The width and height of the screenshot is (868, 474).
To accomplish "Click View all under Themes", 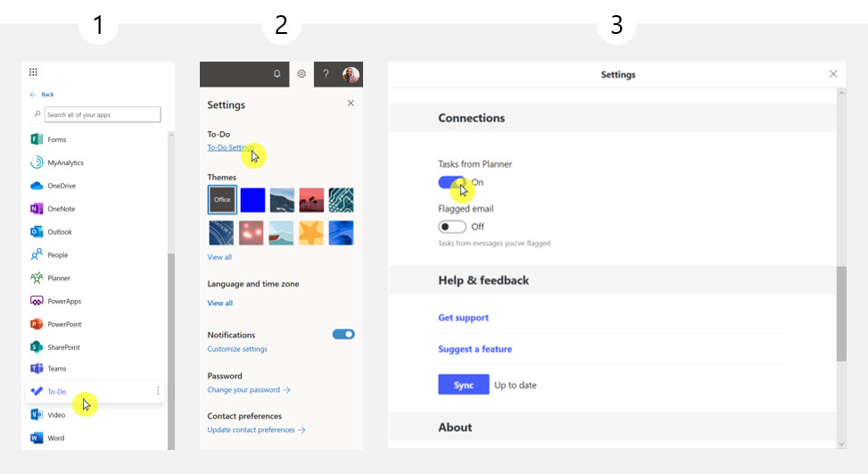I will click(219, 257).
